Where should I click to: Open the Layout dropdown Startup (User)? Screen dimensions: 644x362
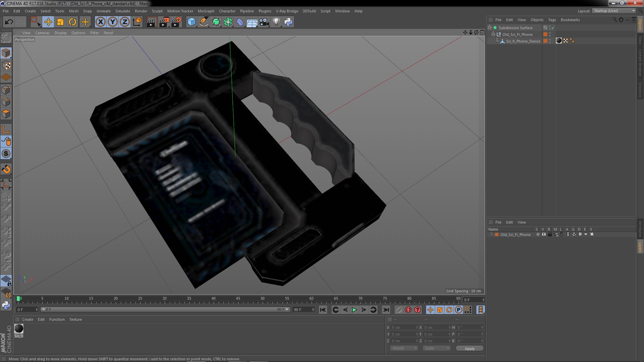pyautogui.click(x=614, y=11)
